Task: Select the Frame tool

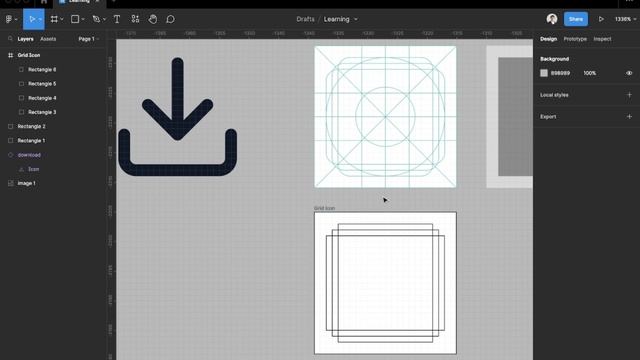Action: coord(54,19)
